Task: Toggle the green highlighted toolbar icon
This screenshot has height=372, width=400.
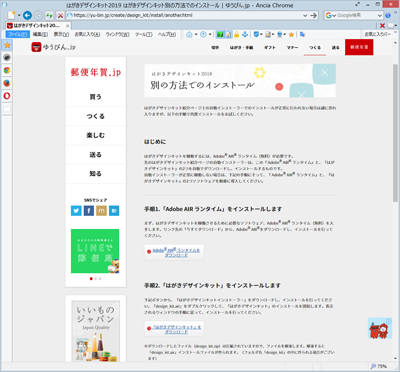Action: click(x=220, y=34)
